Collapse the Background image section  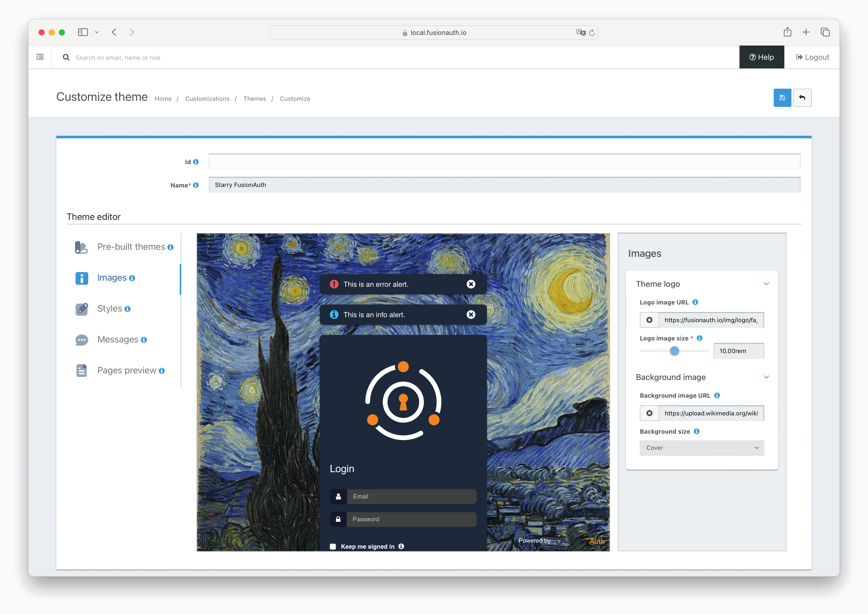(766, 377)
